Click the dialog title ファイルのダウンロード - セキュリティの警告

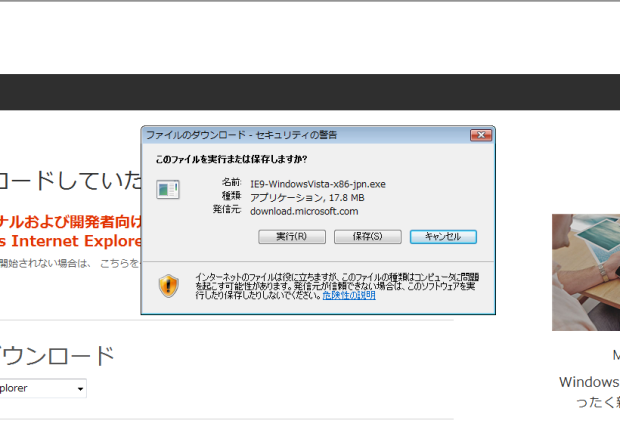[x=242, y=135]
